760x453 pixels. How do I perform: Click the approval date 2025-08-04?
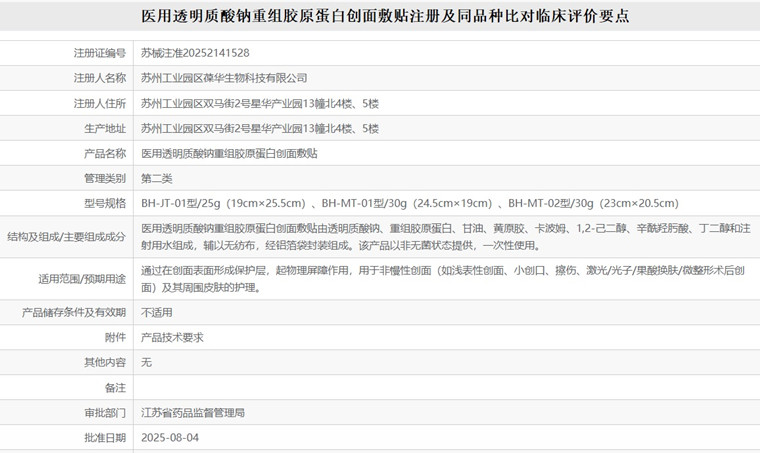[170, 437]
